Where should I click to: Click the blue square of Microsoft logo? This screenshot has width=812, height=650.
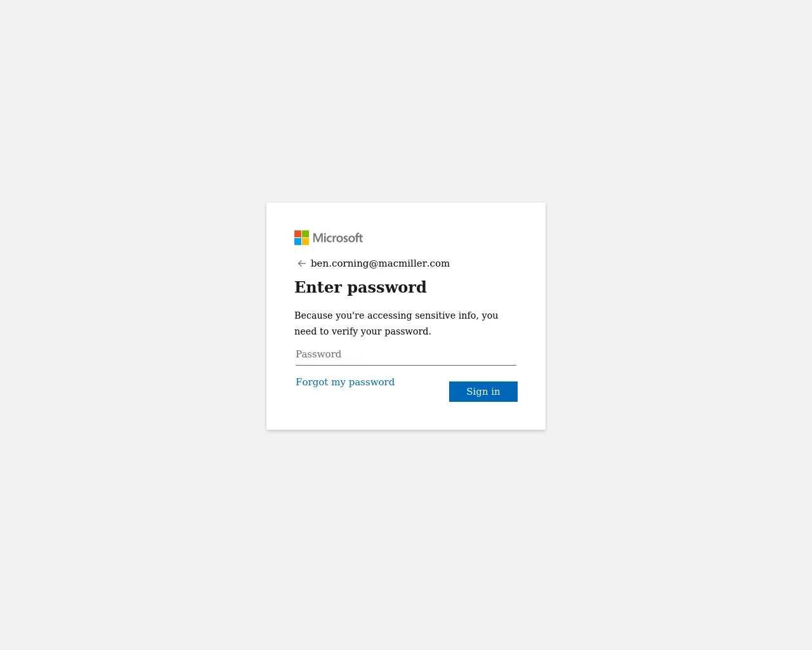[298, 242]
